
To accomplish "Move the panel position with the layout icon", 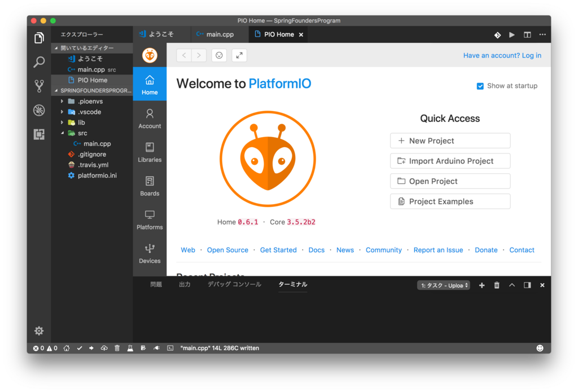I will click(x=527, y=285).
